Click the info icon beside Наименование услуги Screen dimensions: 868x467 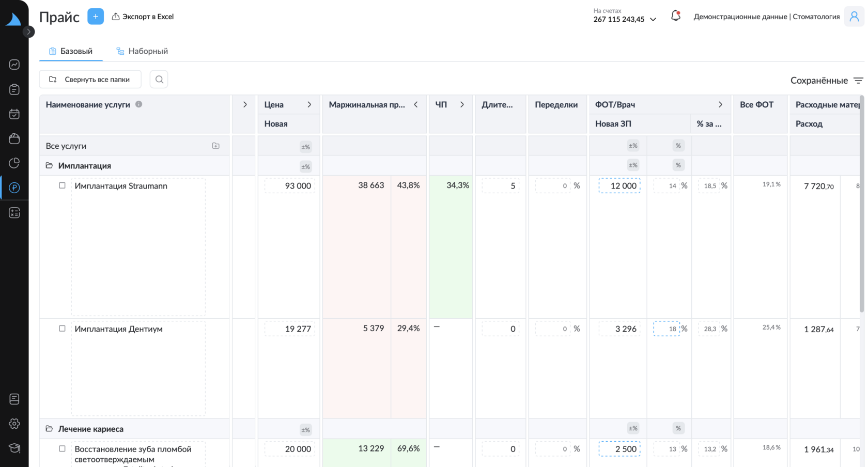(x=138, y=104)
